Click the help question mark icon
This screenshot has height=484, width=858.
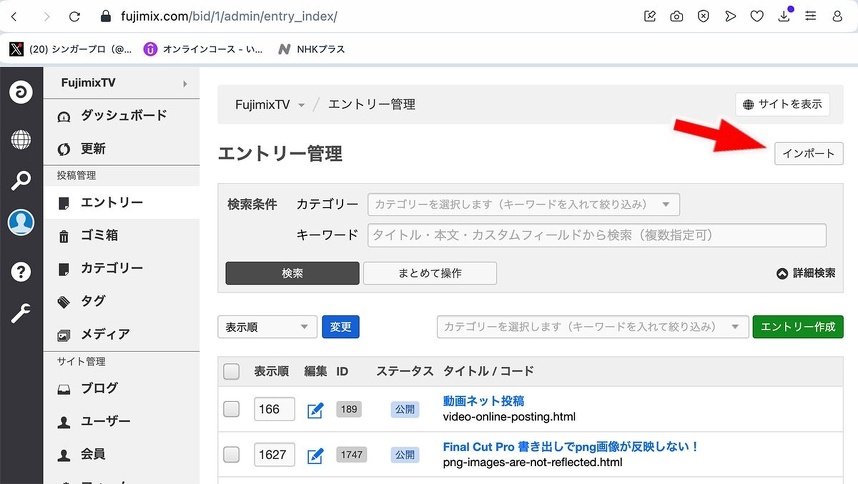click(21, 270)
